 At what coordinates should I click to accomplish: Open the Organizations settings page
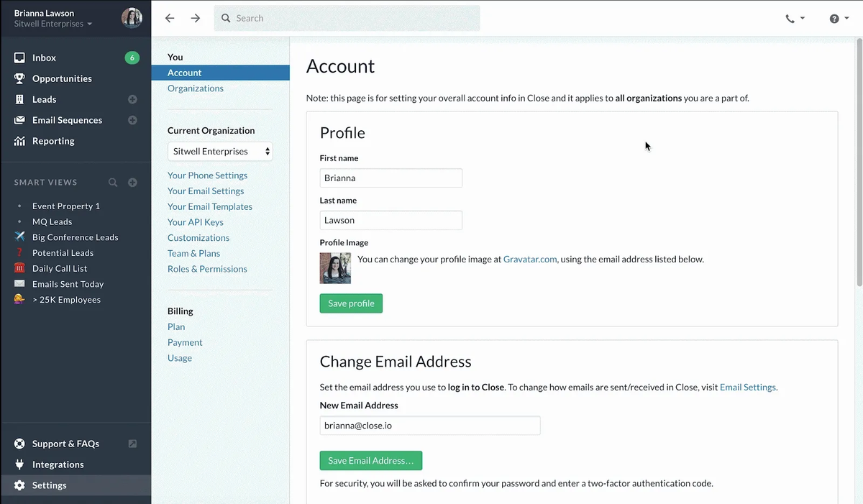coord(196,88)
